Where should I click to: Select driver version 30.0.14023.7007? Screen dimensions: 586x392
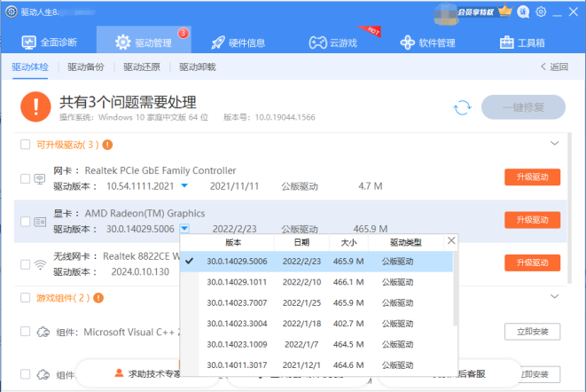click(316, 302)
